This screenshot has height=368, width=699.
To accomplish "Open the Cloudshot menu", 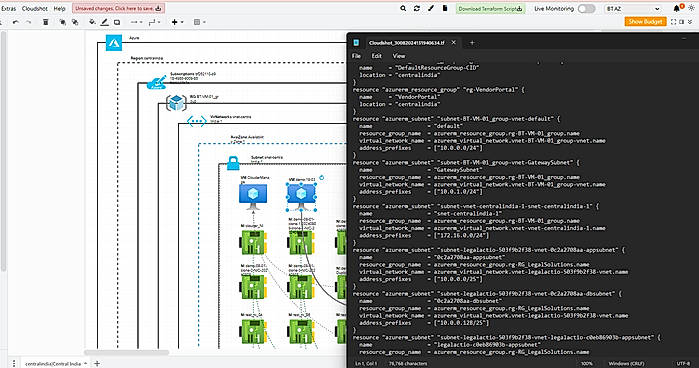I will tap(35, 8).
